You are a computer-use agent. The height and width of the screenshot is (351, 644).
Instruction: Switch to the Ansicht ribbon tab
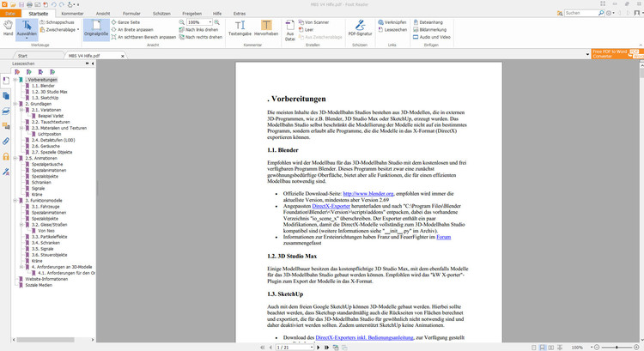point(103,14)
